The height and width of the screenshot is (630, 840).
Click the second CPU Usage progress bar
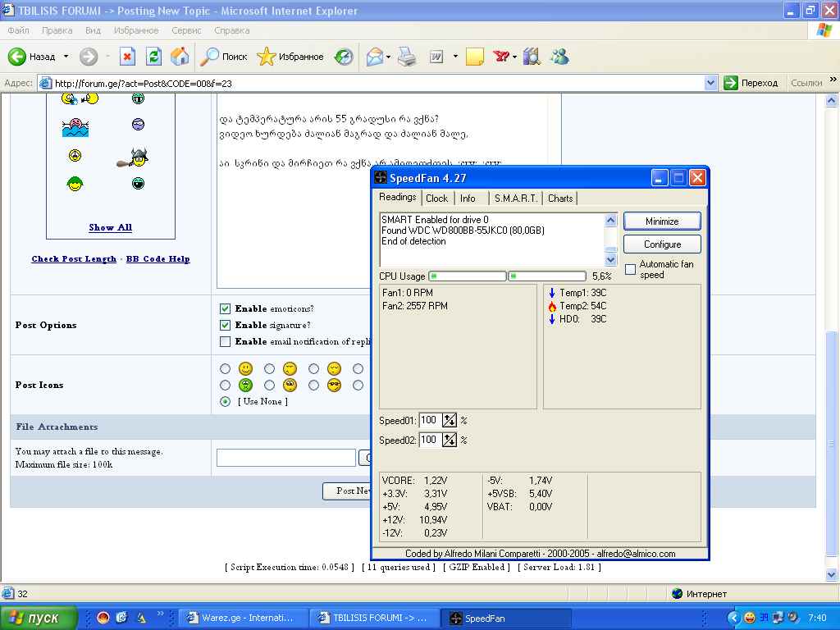click(x=547, y=276)
